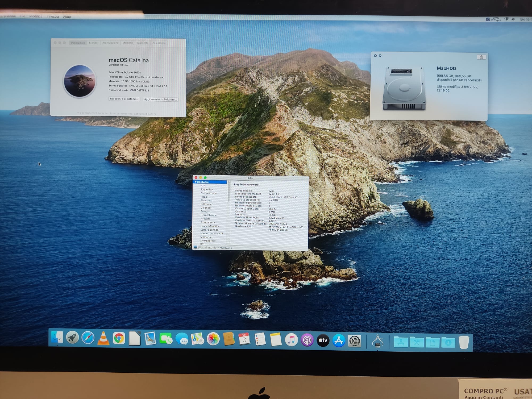The height and width of the screenshot is (399, 532).
Task: Open Photos flower icon
Action: tap(213, 339)
